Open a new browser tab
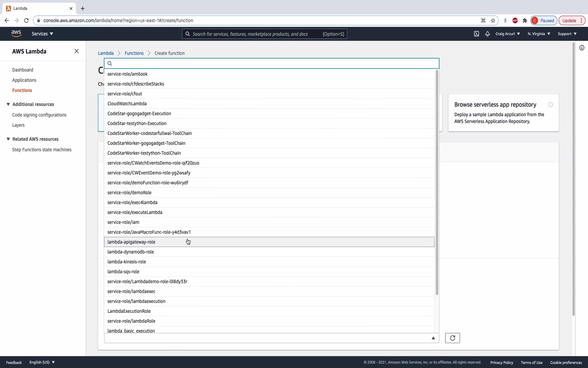This screenshot has width=588, height=368. 83,9
